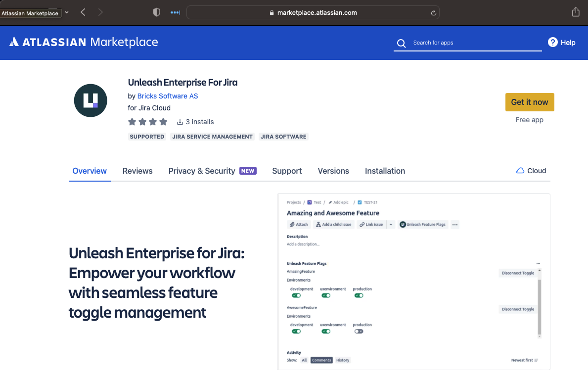Open the more actions ellipsis in the issue toolbar
The image size is (588, 386).
pos(454,224)
